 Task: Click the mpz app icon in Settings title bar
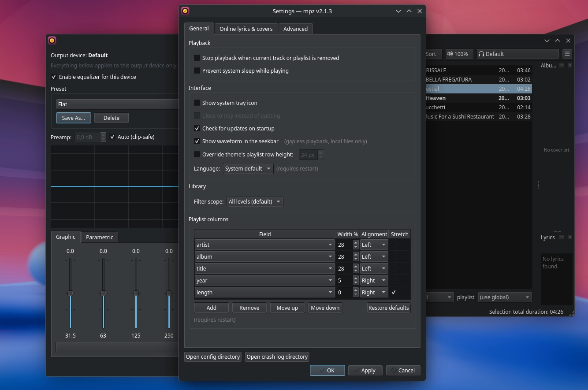185,11
